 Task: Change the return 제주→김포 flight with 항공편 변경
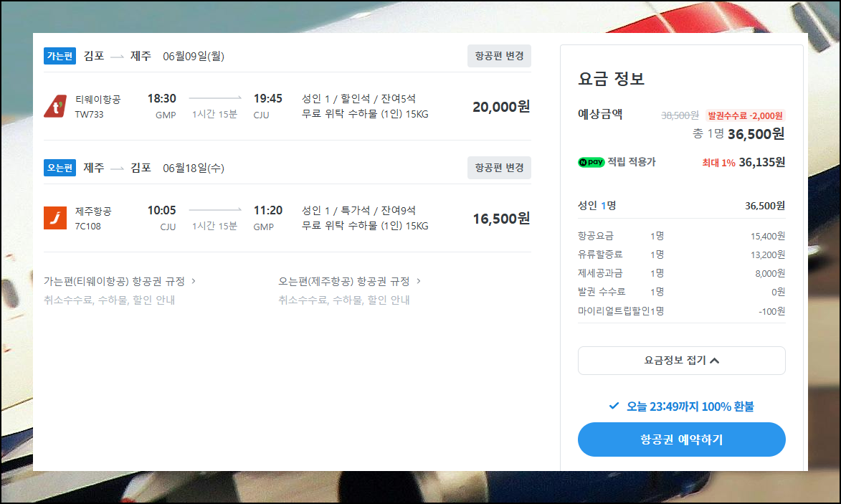[x=499, y=168]
